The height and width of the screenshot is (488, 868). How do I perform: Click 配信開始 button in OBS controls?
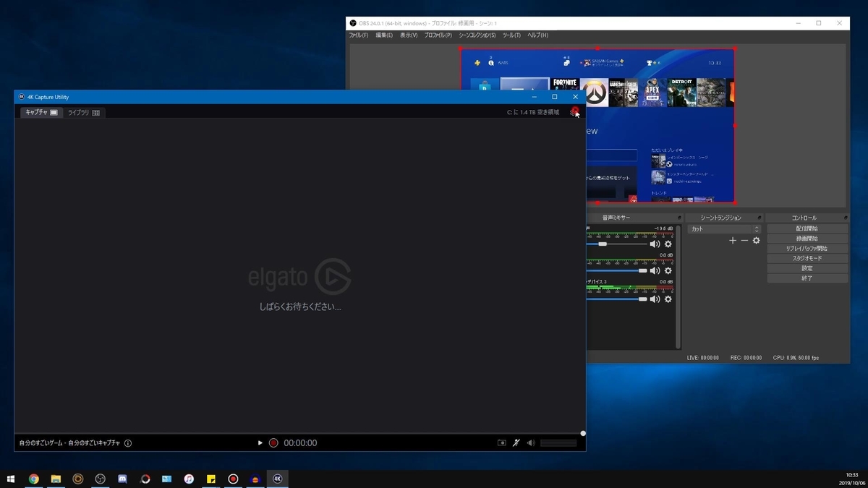click(x=807, y=228)
